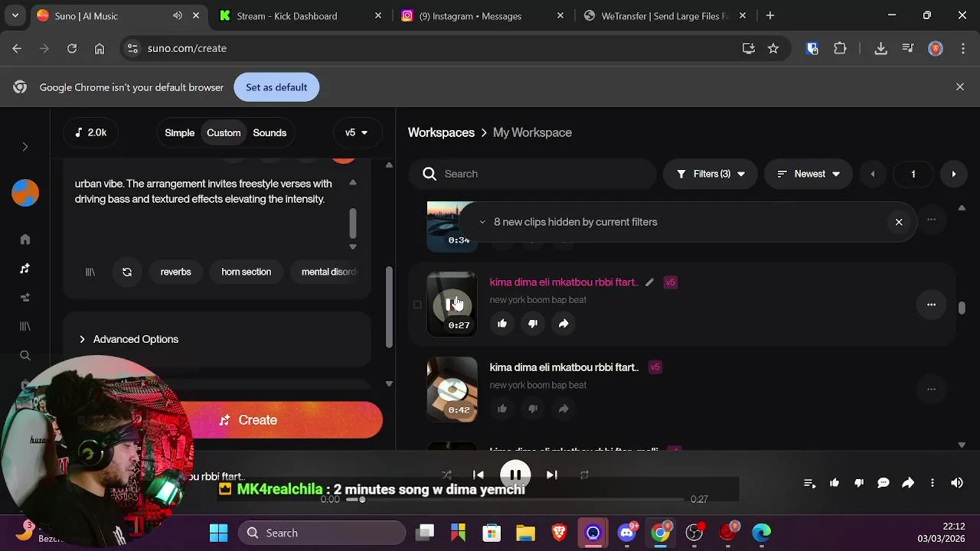Screen dimensions: 980x551
Task: Click inside the style description text box
Action: [x=208, y=207]
